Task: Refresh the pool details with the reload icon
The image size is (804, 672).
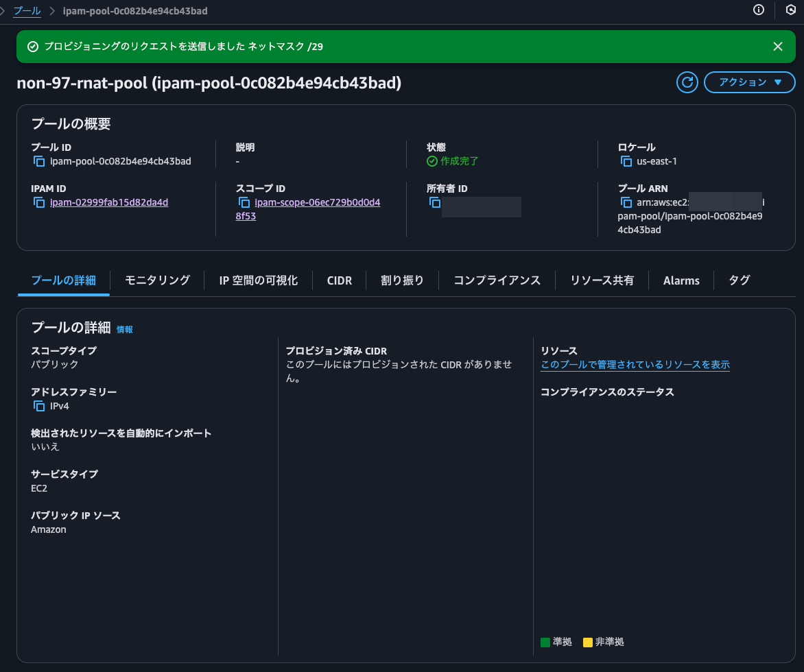Action: 687,82
